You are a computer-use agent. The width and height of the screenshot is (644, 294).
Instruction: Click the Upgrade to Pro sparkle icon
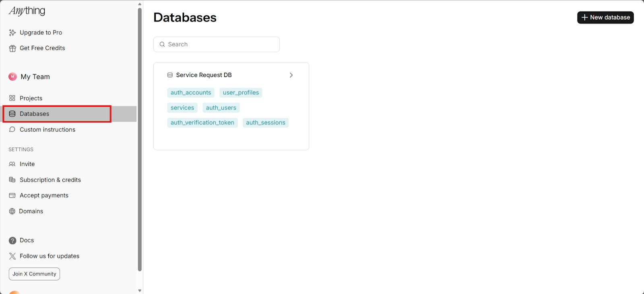pos(12,33)
